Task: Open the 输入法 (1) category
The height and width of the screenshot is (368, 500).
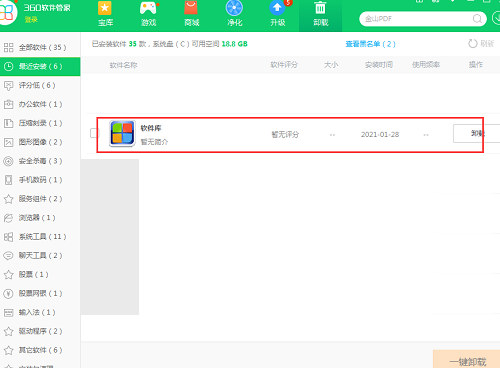Action: pyautogui.click(x=40, y=312)
